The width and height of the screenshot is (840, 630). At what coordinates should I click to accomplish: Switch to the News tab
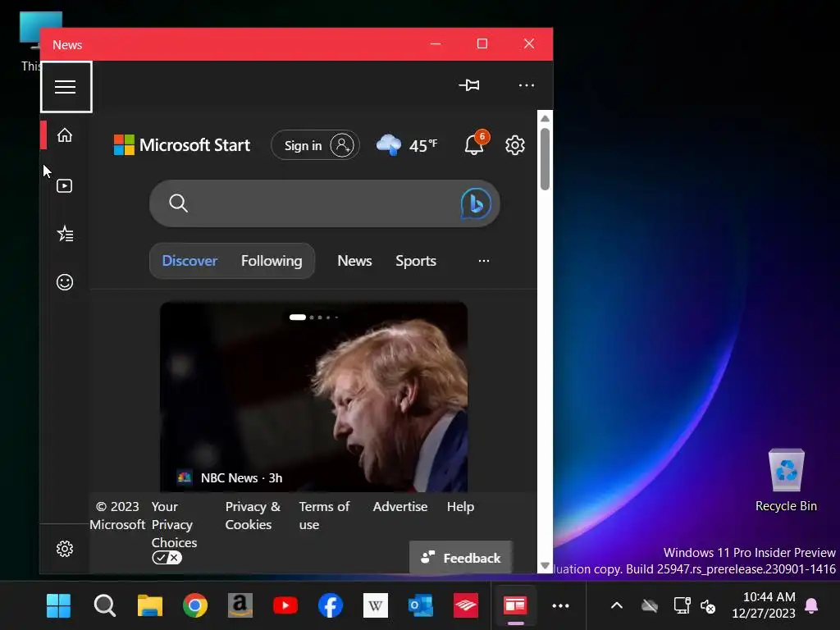[354, 261]
